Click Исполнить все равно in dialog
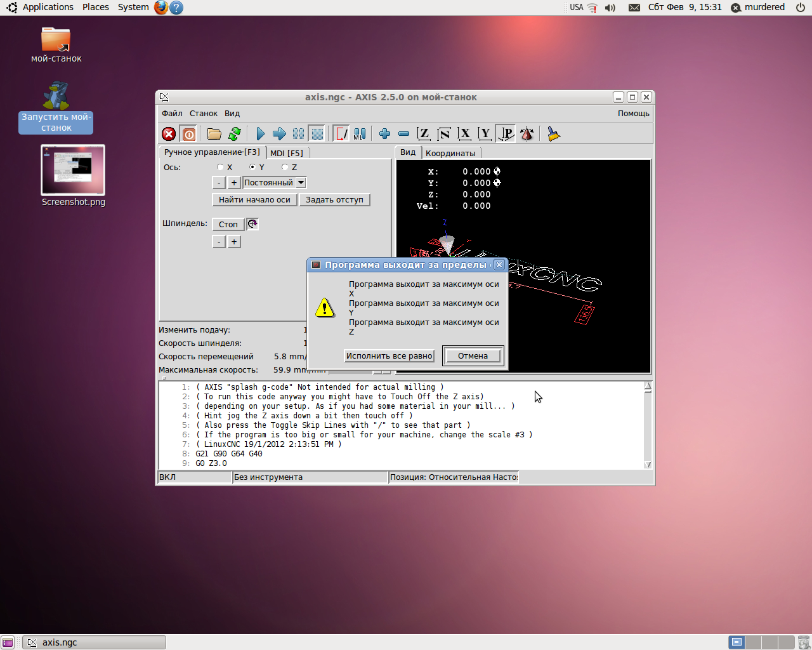 (x=390, y=356)
